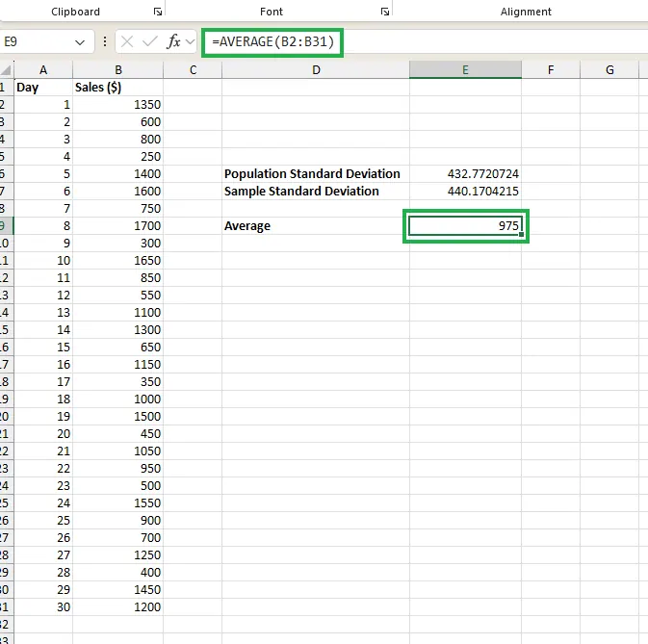Select the sales value 1400
The image size is (648, 644).
[x=118, y=174]
